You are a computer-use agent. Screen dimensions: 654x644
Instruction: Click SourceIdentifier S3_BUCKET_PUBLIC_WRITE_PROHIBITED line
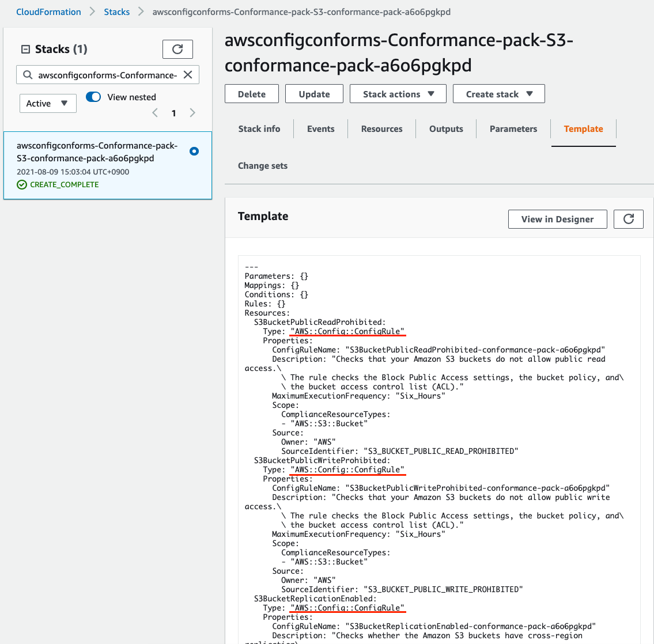point(402,590)
